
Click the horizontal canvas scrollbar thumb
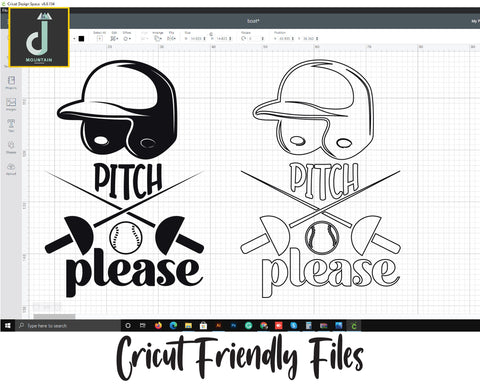(x=54, y=316)
